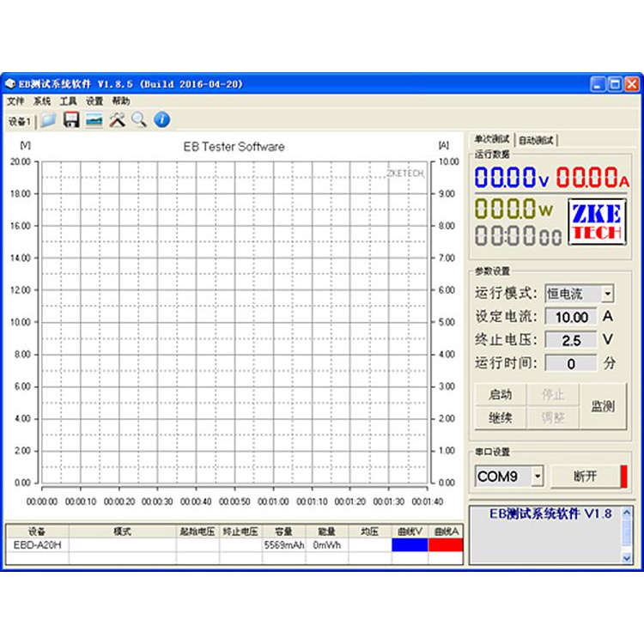Screen dimensions: 644x644
Task: Click the red 曲线A color swatch
Action: [446, 544]
